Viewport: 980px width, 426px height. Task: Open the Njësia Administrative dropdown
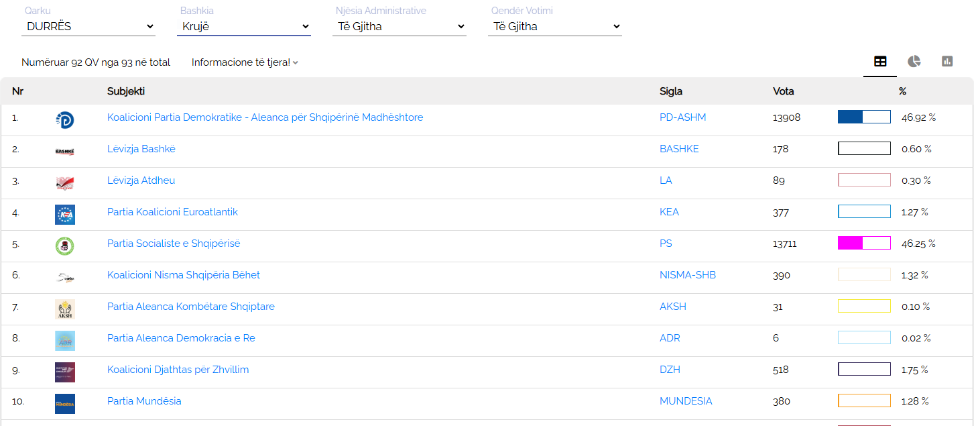400,27
